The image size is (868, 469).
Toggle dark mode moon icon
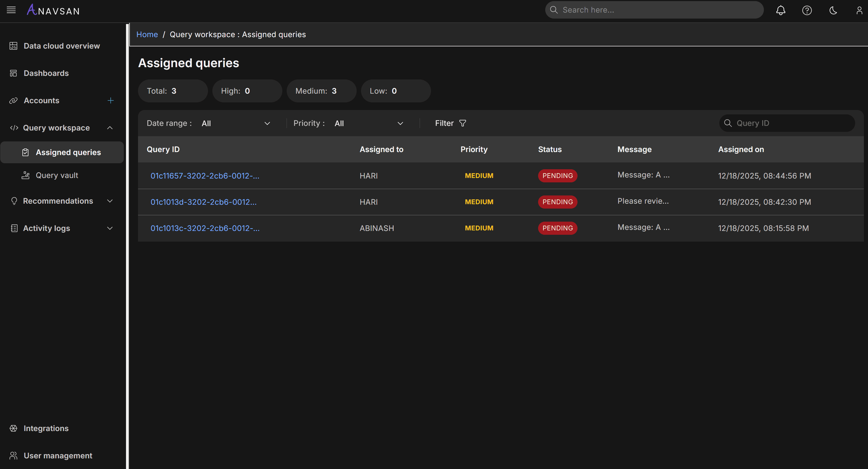click(833, 10)
